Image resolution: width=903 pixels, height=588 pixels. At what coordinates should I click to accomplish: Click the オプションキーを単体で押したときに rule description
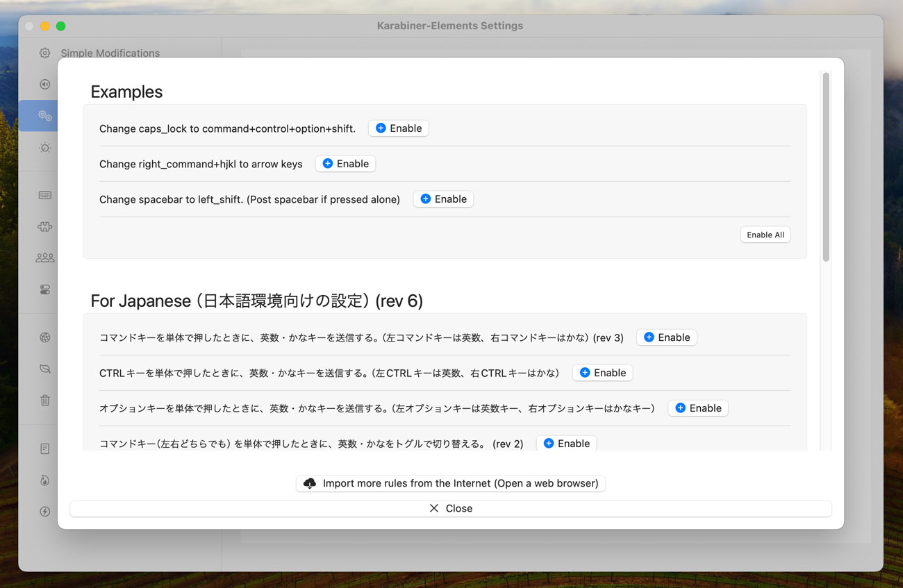click(x=377, y=408)
